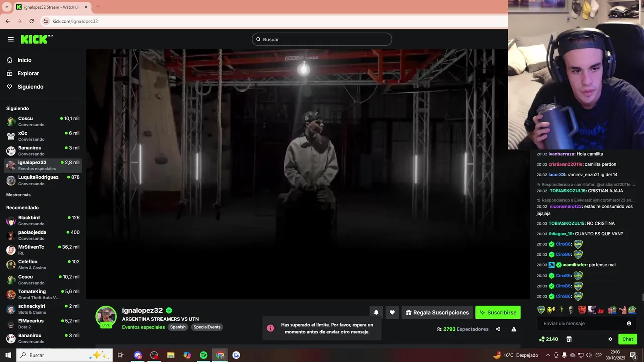Viewport: 644px width, 362px height.
Task: Click the 2140 channel points balance
Action: [x=548, y=339]
